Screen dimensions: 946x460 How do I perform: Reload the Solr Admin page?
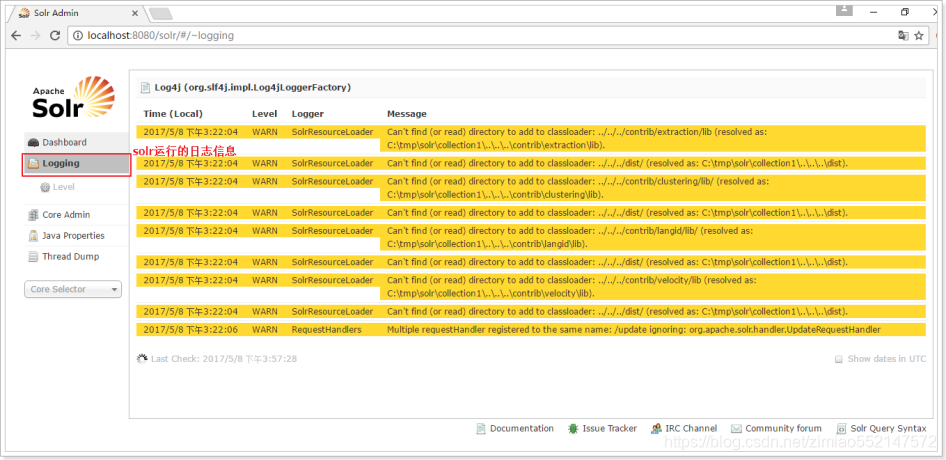pyautogui.click(x=54, y=36)
